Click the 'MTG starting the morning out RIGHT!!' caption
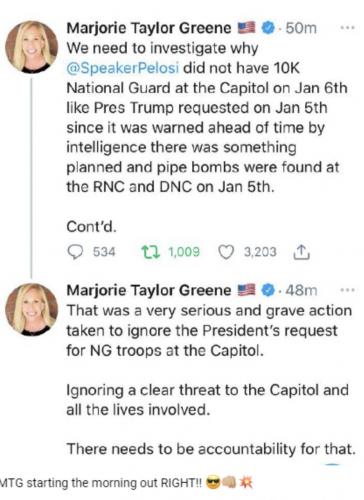This screenshot has height=500, width=364. coord(101,483)
